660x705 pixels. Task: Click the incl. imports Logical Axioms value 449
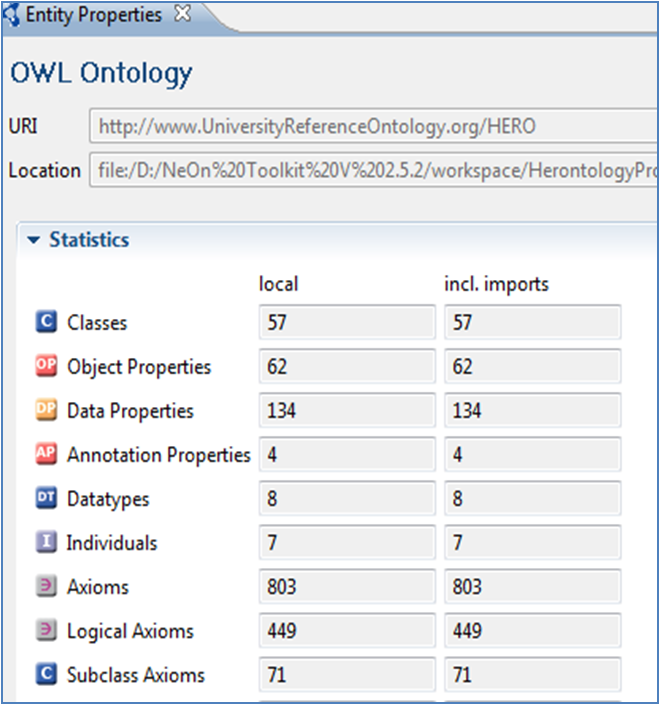pyautogui.click(x=533, y=630)
